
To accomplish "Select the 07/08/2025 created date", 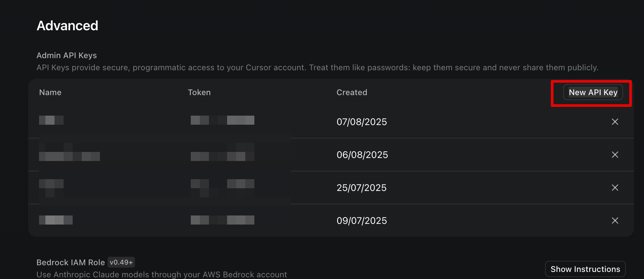I will [362, 122].
